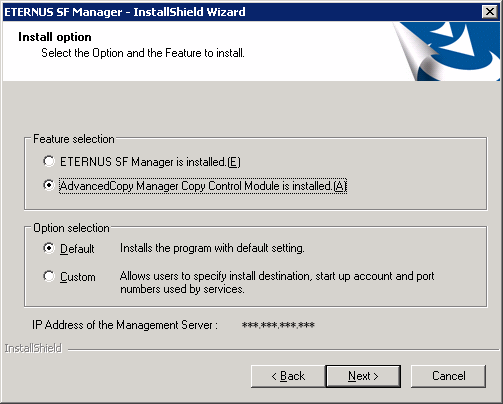Choose the Custom install option radio button
The height and width of the screenshot is (404, 503).
[49, 276]
